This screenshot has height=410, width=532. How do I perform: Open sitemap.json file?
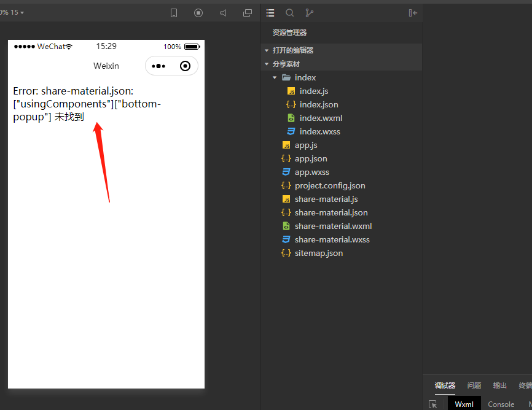click(341, 253)
